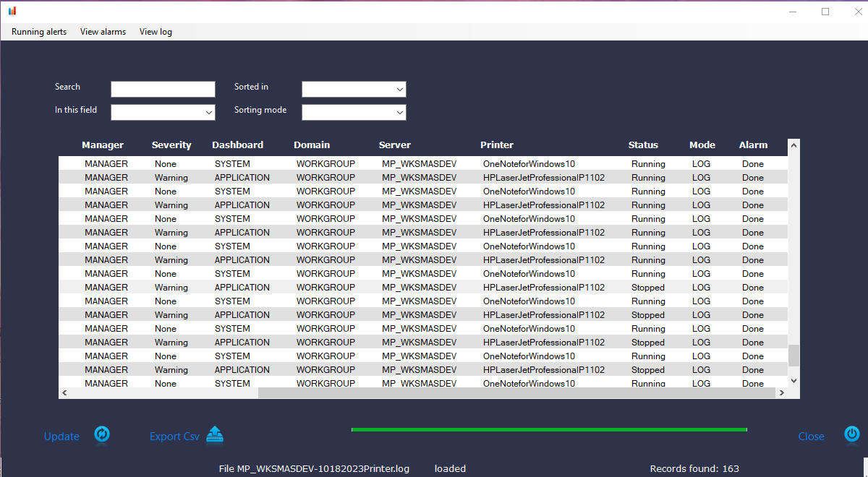
Task: Click the Update button
Action: [61, 436]
